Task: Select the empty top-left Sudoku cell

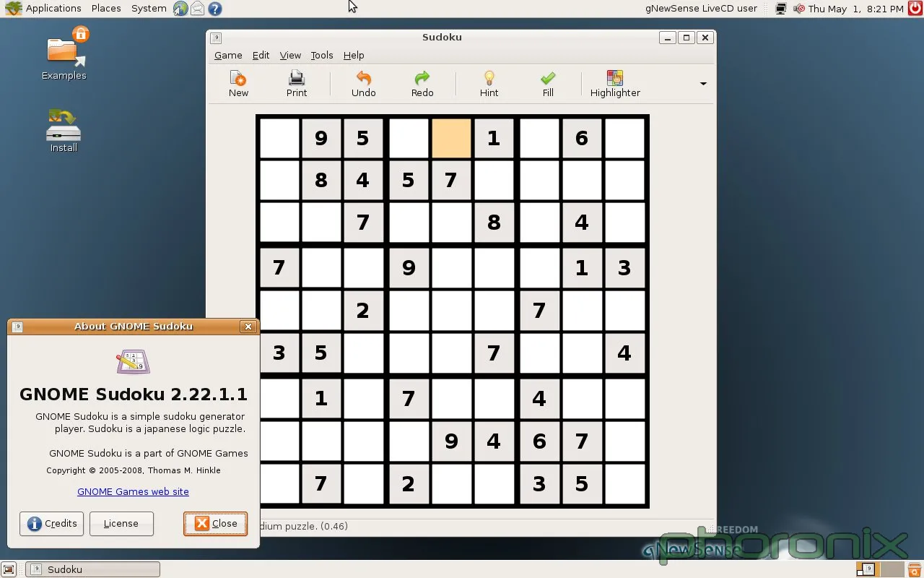Action: click(279, 138)
